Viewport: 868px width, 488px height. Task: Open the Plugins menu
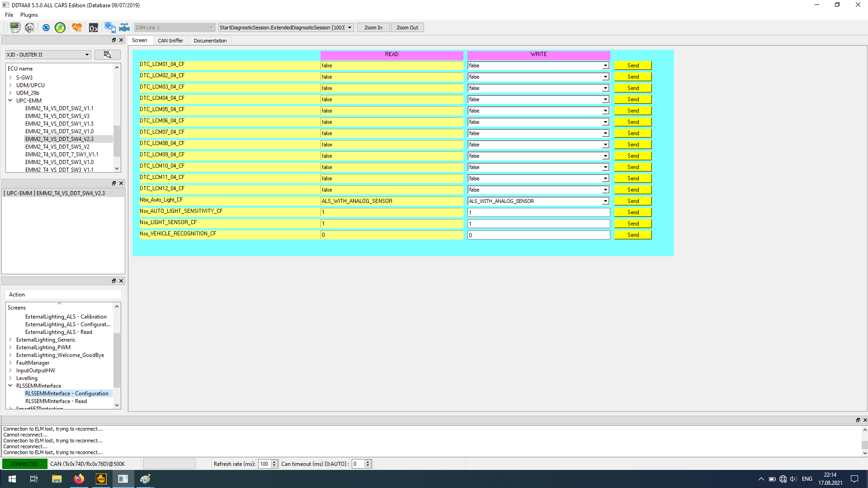(x=29, y=14)
